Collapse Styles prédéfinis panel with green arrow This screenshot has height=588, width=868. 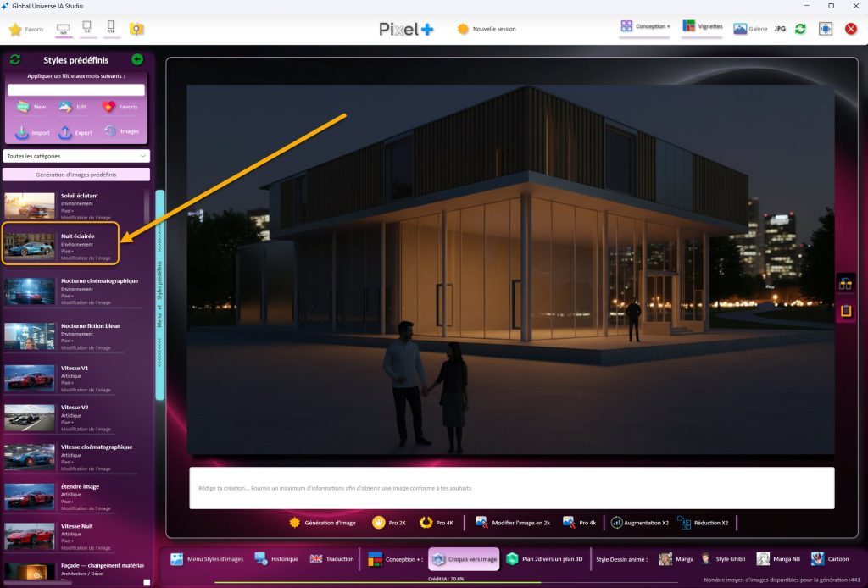point(137,60)
